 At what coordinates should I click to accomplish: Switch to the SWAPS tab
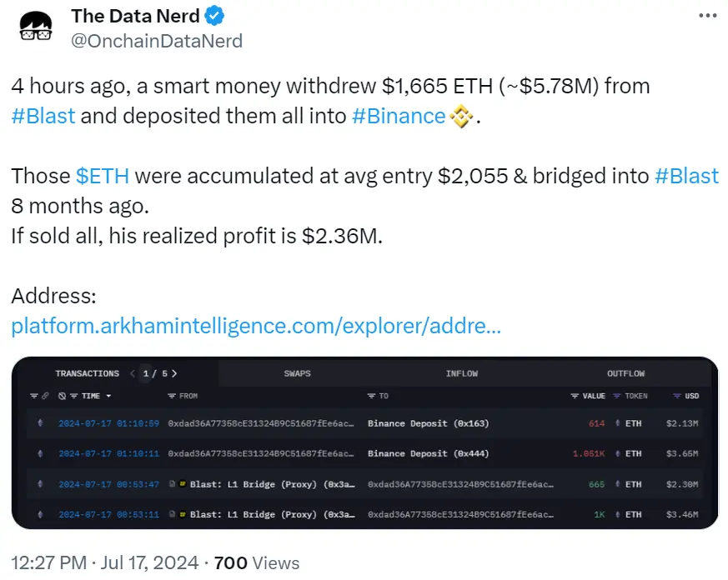coord(297,373)
